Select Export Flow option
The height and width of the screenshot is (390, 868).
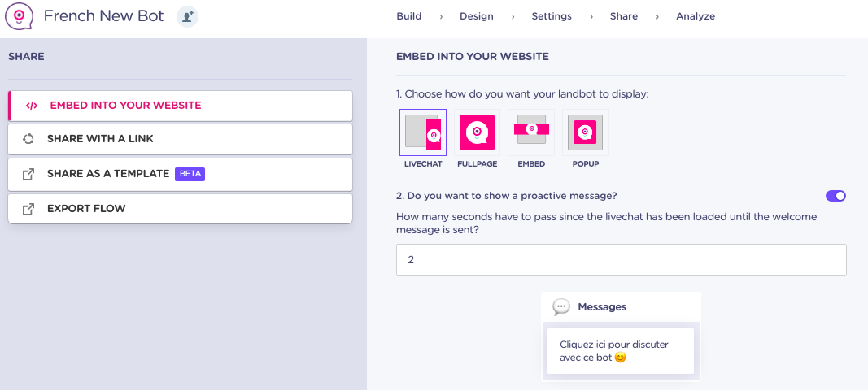tap(181, 209)
